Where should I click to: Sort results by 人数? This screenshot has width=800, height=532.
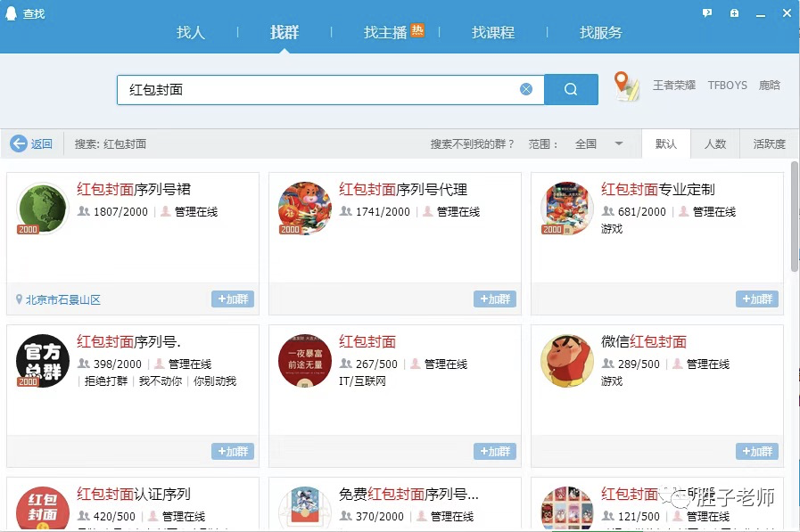click(717, 143)
